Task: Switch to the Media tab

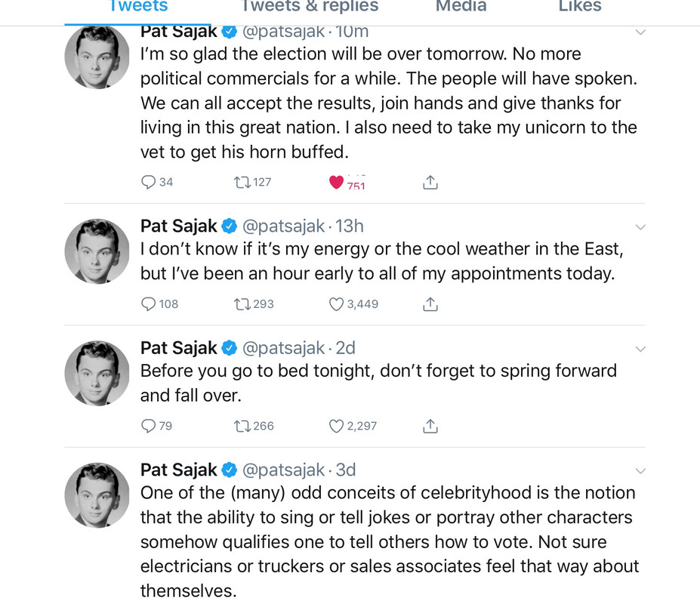Action: (461, 7)
